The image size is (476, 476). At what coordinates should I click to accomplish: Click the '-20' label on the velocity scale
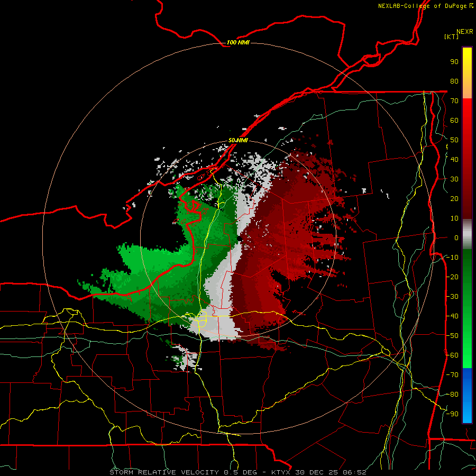point(452,277)
